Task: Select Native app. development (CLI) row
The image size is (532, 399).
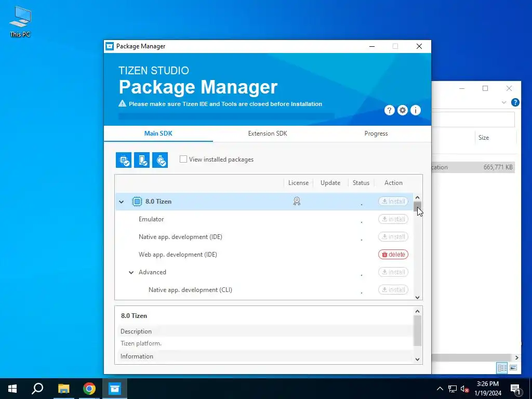Action: click(x=264, y=290)
